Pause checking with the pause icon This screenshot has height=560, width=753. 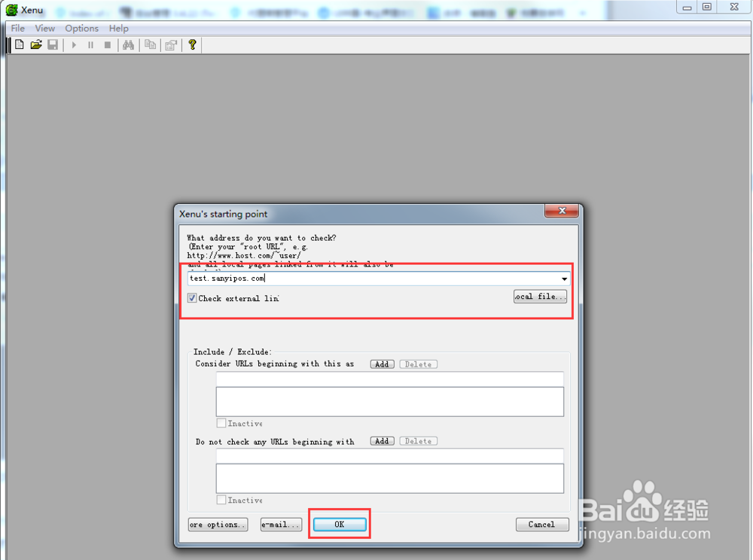point(91,45)
